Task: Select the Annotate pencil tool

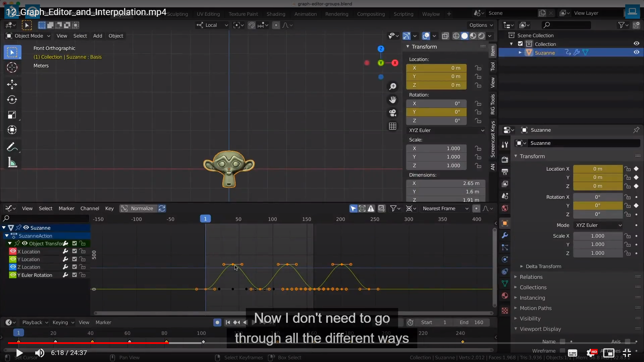Action: [x=12, y=147]
